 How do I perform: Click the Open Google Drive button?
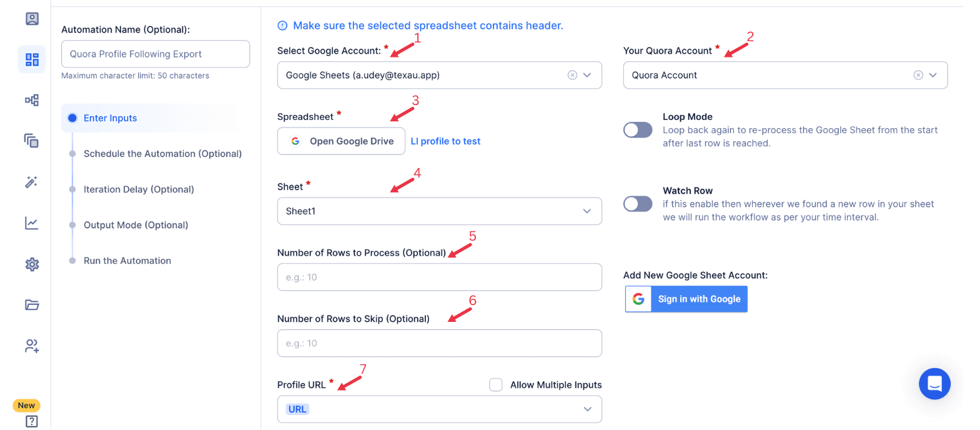click(341, 141)
